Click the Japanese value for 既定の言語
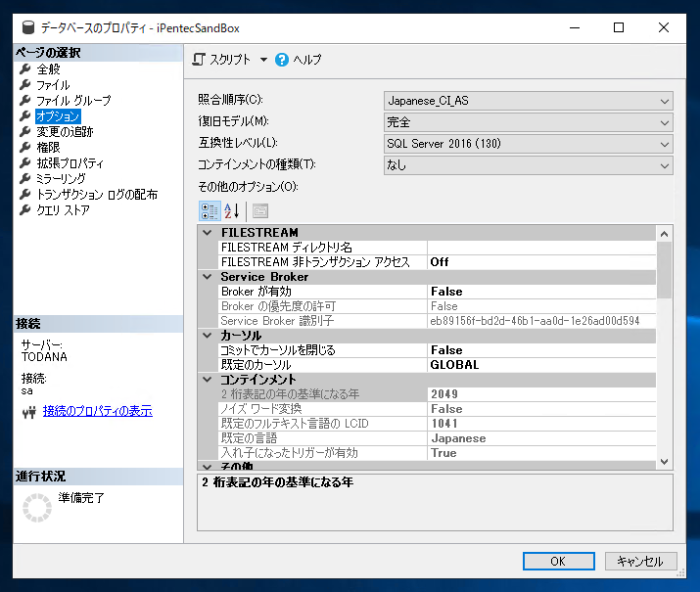Screen dimensions: 700x592 tap(458, 438)
